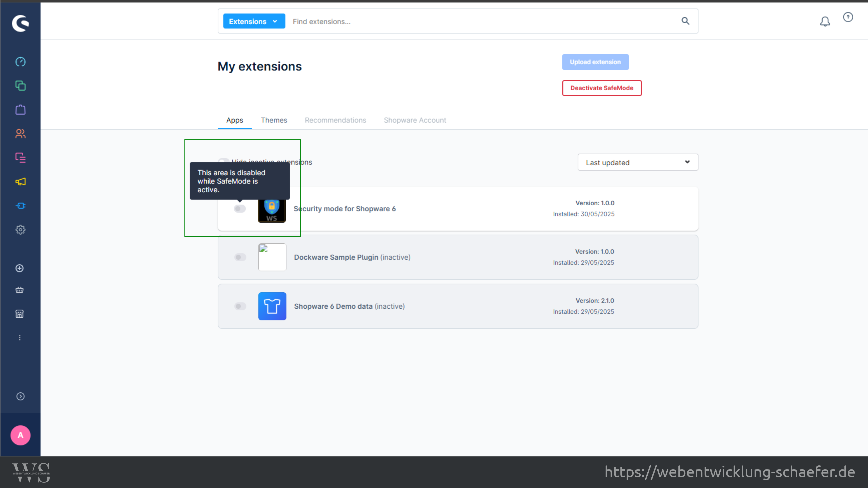Click Installed: 30/05/2025 text
868x488 pixels.
click(x=584, y=214)
